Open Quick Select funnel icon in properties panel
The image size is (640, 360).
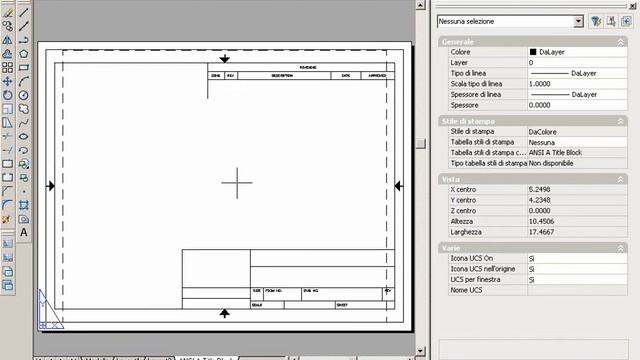click(x=596, y=21)
